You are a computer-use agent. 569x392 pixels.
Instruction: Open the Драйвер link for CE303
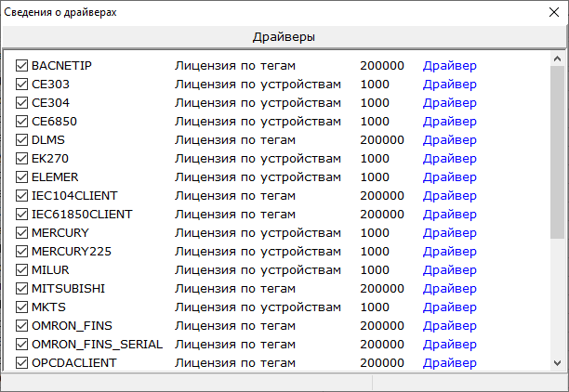[450, 85]
